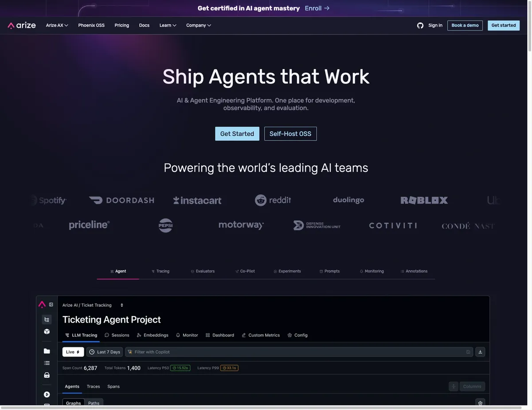Click the reddit logo
Screen dimensions: 532x410
tap(273, 200)
